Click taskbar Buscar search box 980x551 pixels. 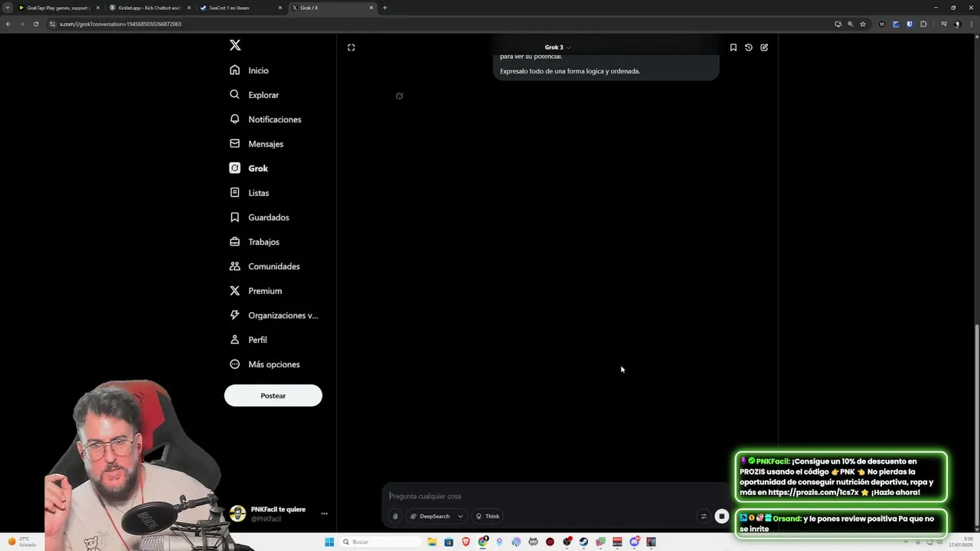pos(381,542)
